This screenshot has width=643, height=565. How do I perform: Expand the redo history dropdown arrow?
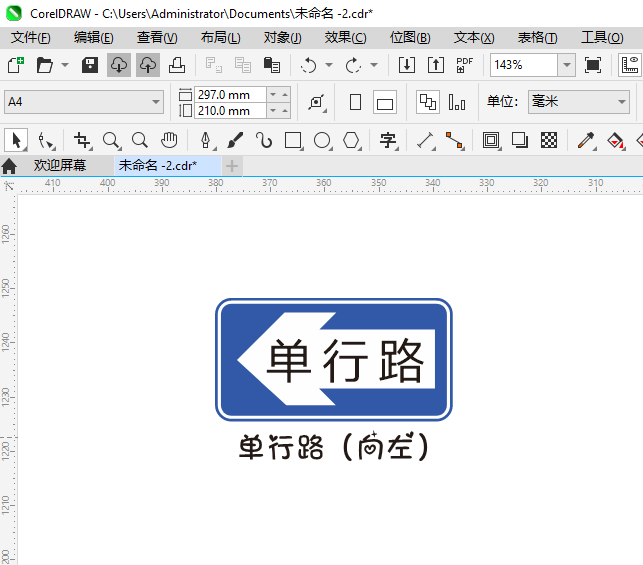(x=374, y=65)
